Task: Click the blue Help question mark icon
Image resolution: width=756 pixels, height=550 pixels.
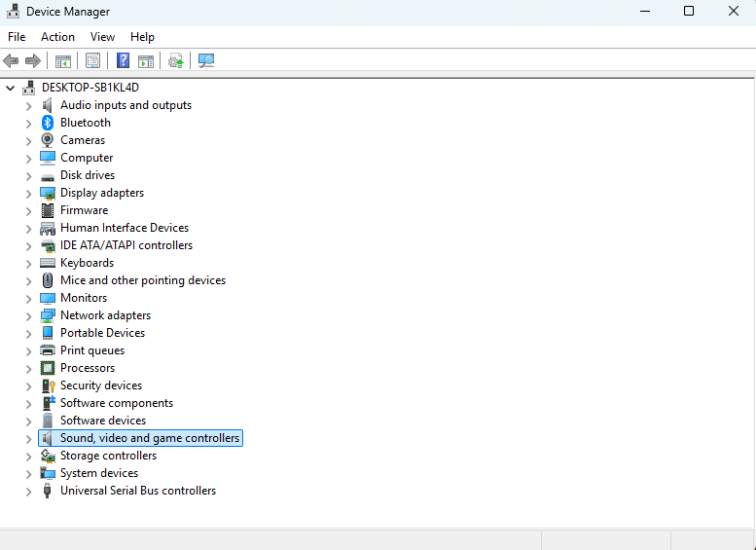Action: click(123, 60)
